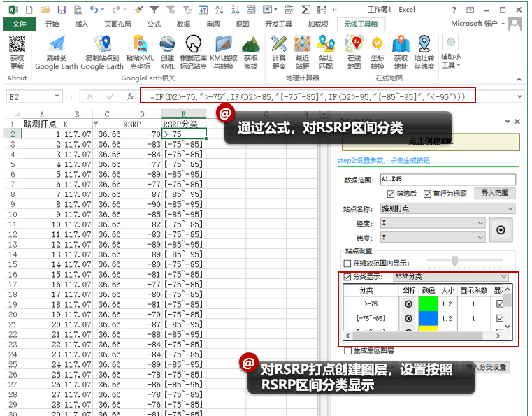Click the undo arrow icon
This screenshot has height=416, width=532.
(x=94, y=10)
